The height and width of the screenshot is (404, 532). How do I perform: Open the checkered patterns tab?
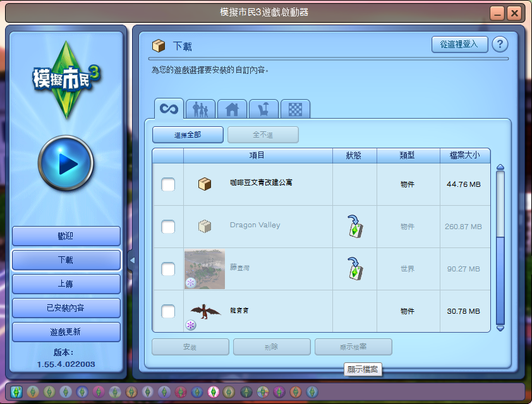[295, 109]
